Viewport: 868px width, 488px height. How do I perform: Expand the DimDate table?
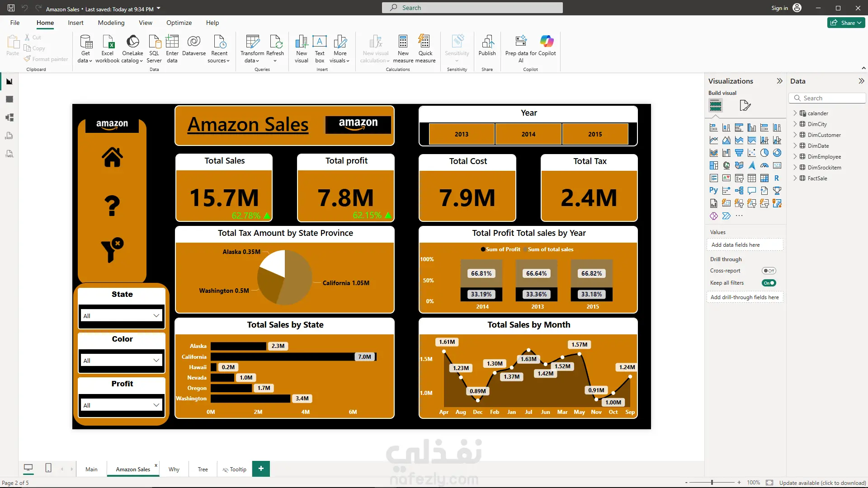795,146
